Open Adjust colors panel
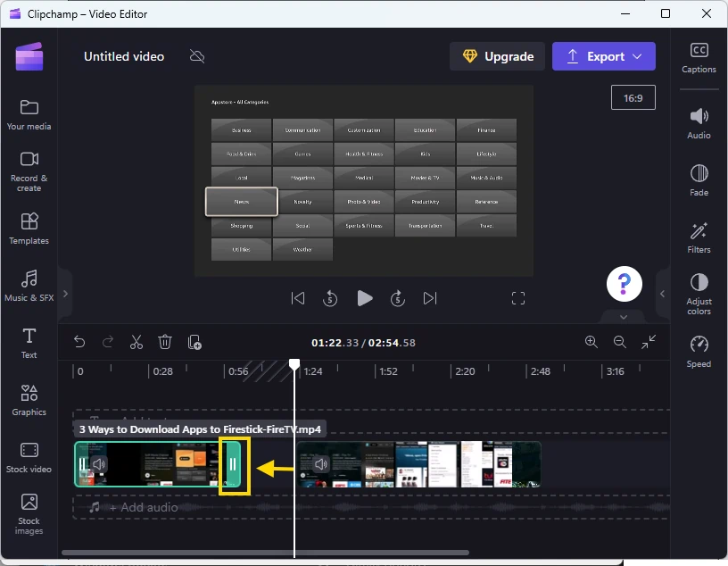 (x=699, y=295)
